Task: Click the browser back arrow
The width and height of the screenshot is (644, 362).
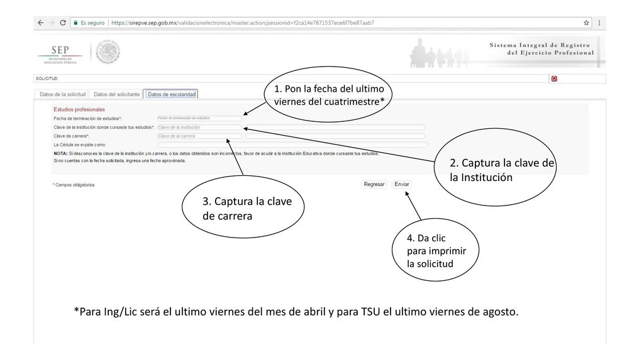Action: [40, 23]
